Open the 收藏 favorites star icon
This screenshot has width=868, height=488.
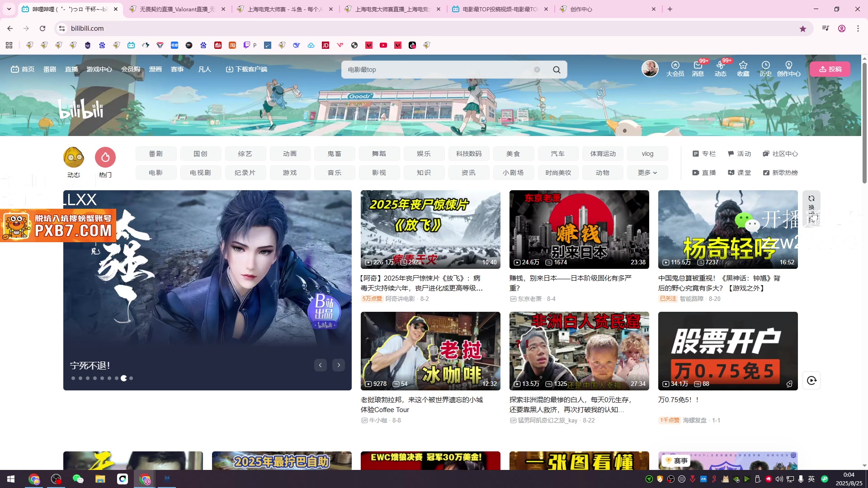pyautogui.click(x=743, y=69)
